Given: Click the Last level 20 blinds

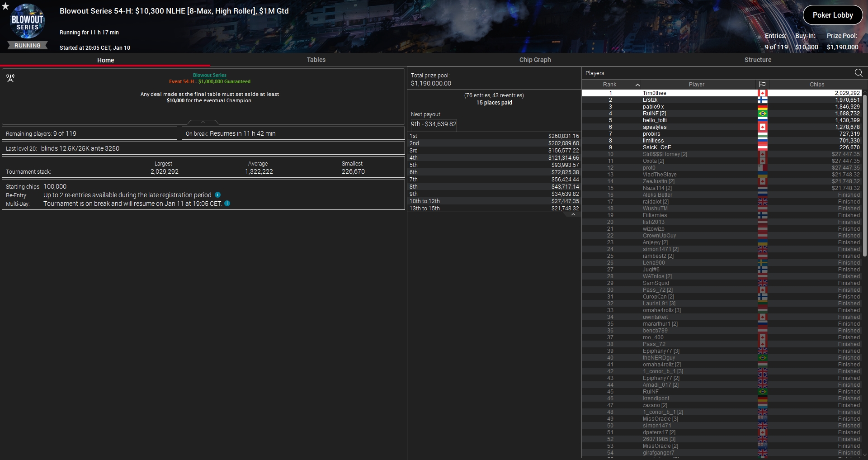Looking at the screenshot, I should click(x=203, y=148).
